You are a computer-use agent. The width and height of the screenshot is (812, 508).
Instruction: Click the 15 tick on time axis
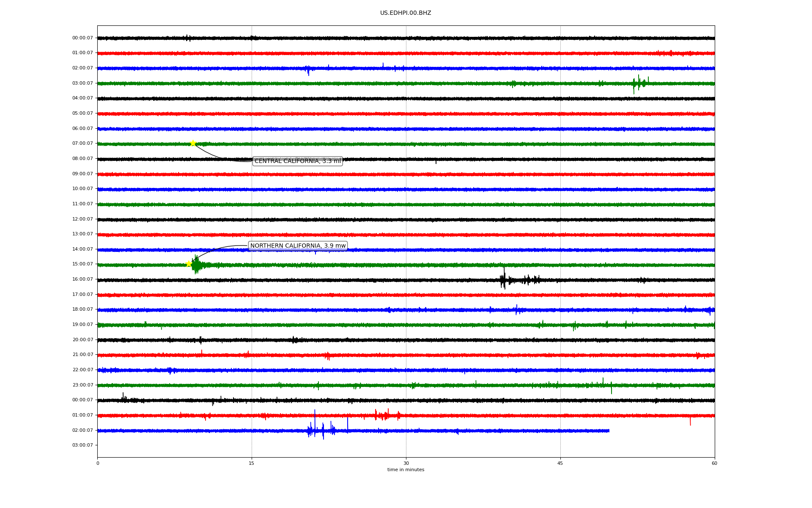click(x=252, y=464)
